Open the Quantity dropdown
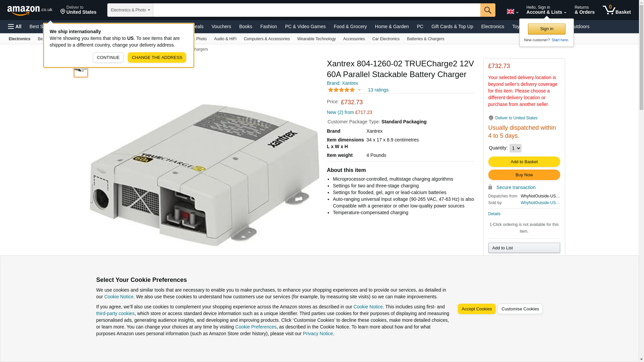 515,148
